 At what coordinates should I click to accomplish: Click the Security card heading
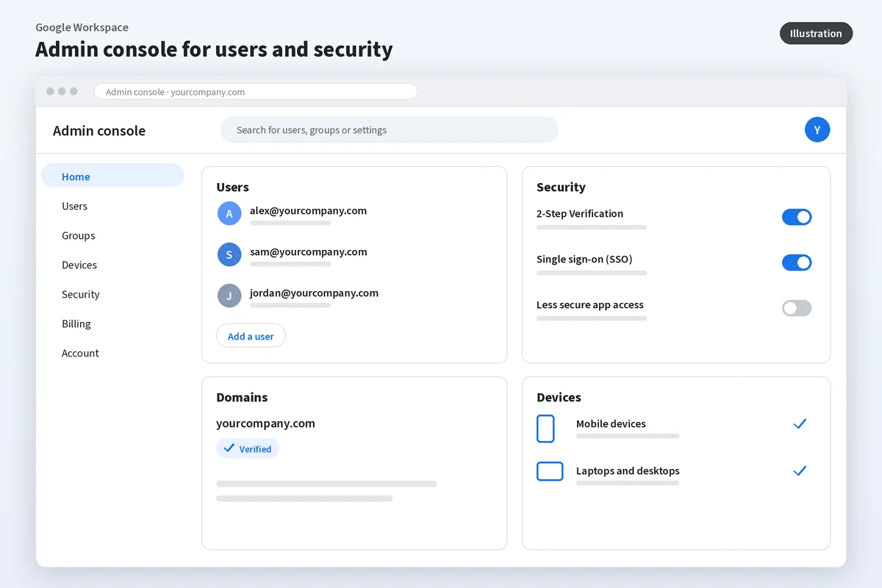point(561,187)
